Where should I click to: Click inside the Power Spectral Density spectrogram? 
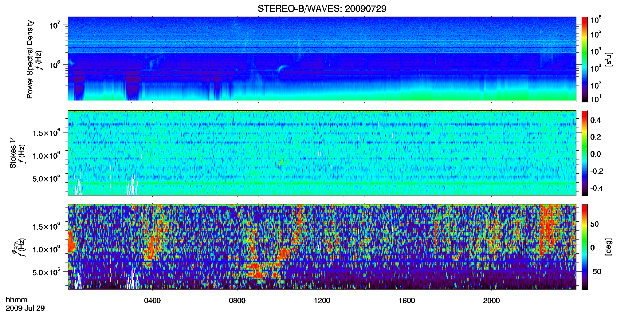tap(322, 59)
